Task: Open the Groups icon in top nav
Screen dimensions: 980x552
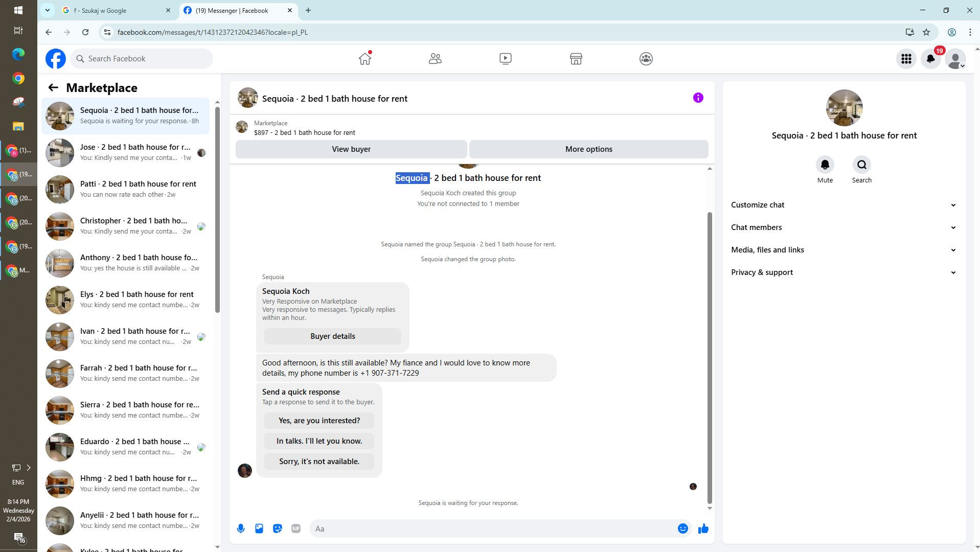Action: (646, 59)
